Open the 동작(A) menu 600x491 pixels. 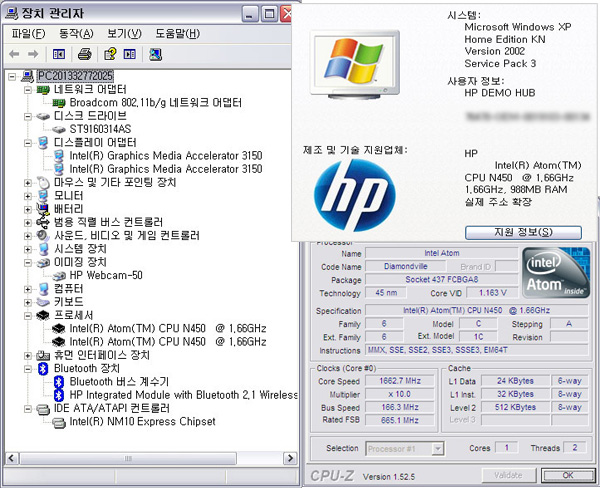[x=76, y=34]
